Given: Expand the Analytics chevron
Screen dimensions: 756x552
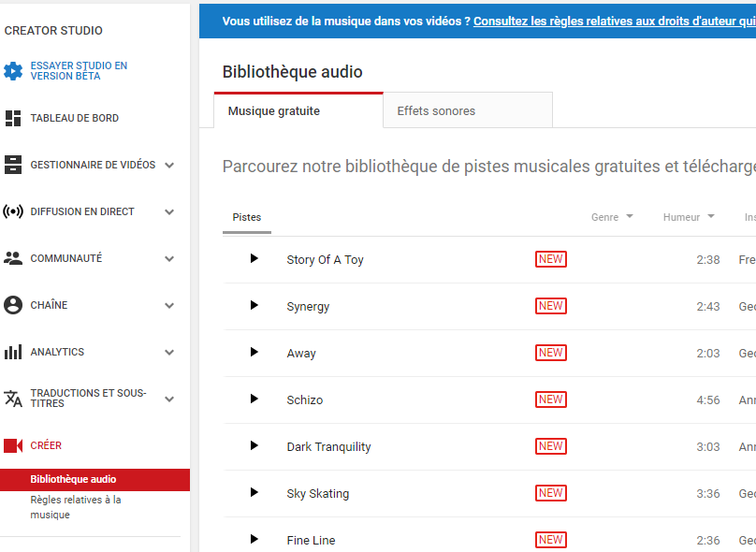Looking at the screenshot, I should [x=169, y=353].
